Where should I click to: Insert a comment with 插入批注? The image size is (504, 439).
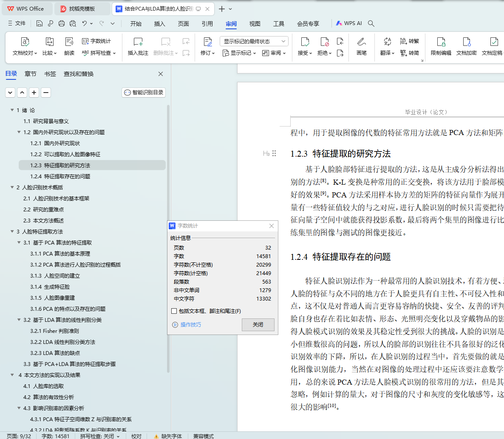[138, 46]
